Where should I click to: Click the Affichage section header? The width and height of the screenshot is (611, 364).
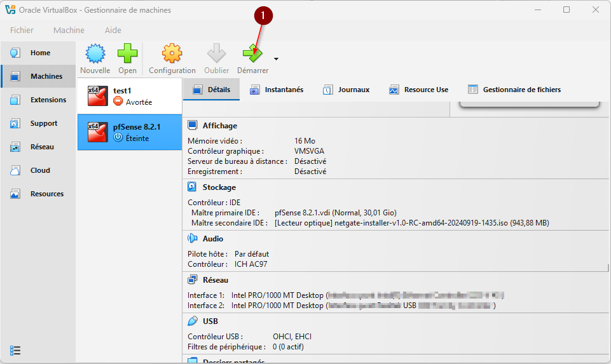coord(219,126)
